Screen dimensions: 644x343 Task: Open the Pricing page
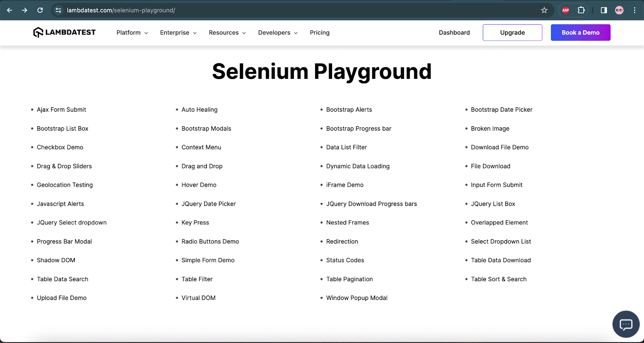[320, 33]
